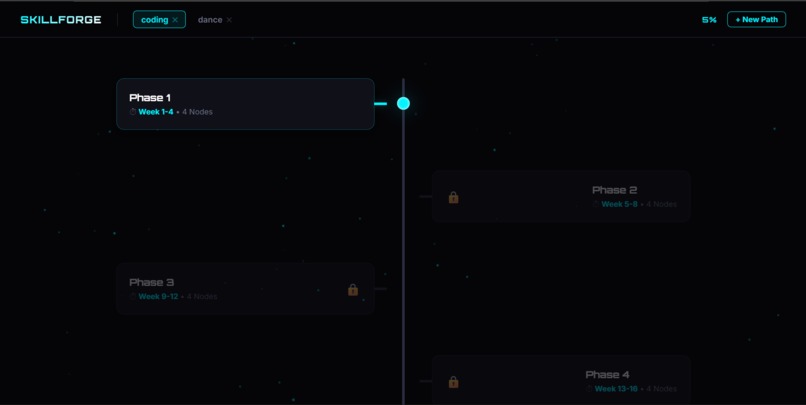Open the Phase 1 card
Viewport: 806px width, 405px height.
click(245, 104)
